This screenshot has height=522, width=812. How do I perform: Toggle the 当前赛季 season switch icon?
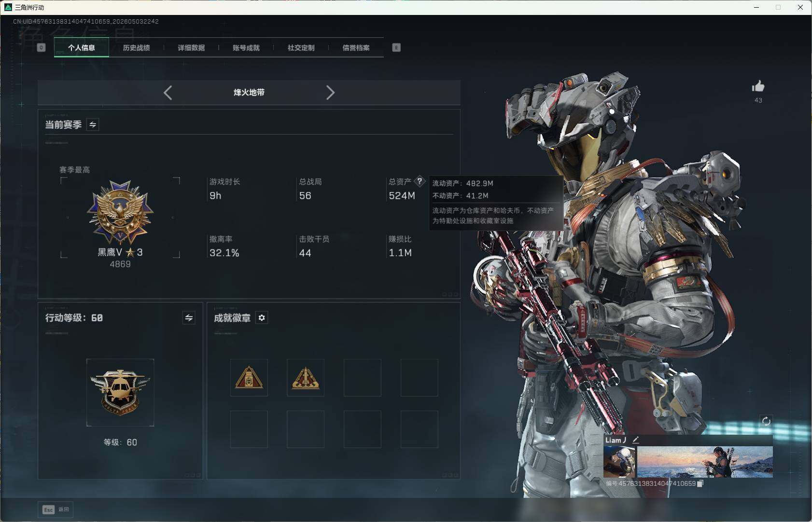pos(93,124)
